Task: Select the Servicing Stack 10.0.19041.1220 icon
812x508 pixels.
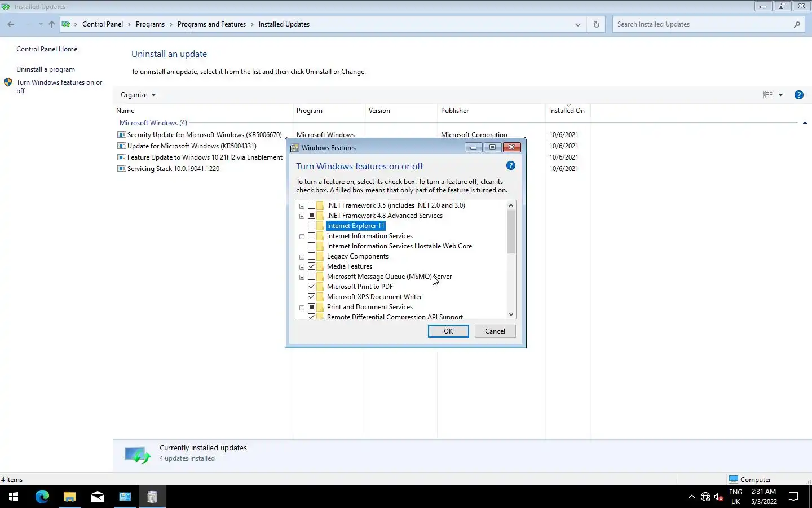Action: pyautogui.click(x=121, y=169)
